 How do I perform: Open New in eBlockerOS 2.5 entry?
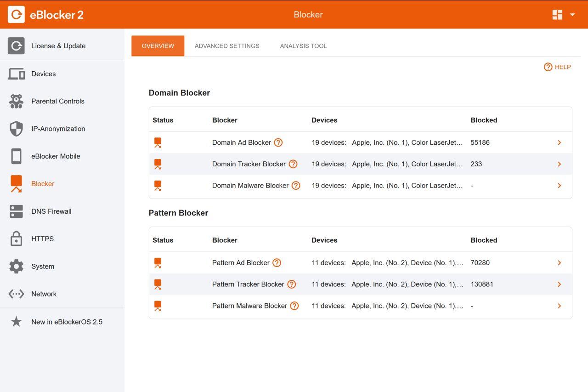tap(67, 322)
